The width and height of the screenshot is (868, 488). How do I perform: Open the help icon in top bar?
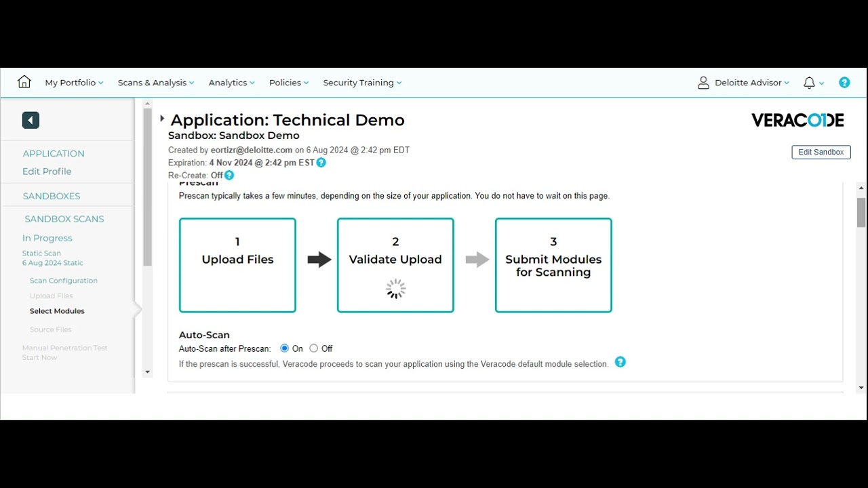tap(844, 83)
